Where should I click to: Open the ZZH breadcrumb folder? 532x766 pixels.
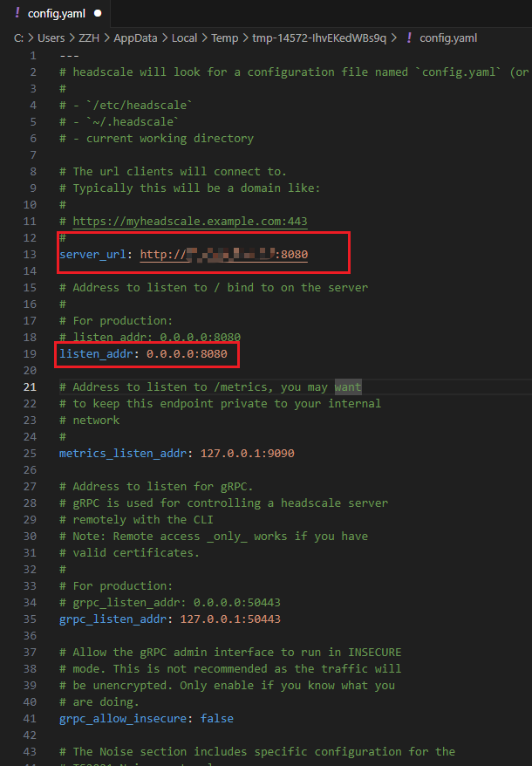[x=89, y=38]
